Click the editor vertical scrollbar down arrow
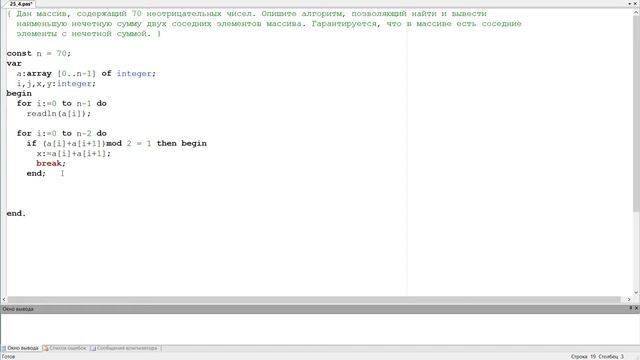640x360 pixels. click(x=636, y=292)
